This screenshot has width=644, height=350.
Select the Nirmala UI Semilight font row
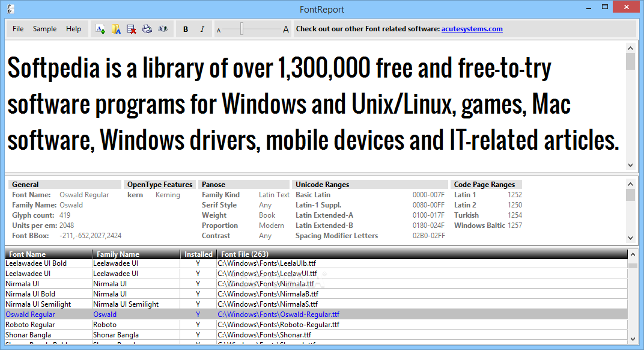click(316, 304)
